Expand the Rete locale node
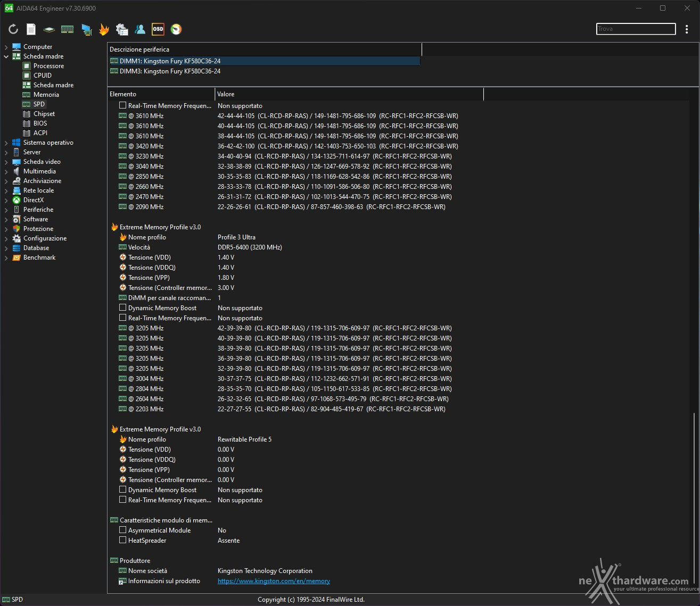Screen dimensions: 700x606 pos(6,190)
